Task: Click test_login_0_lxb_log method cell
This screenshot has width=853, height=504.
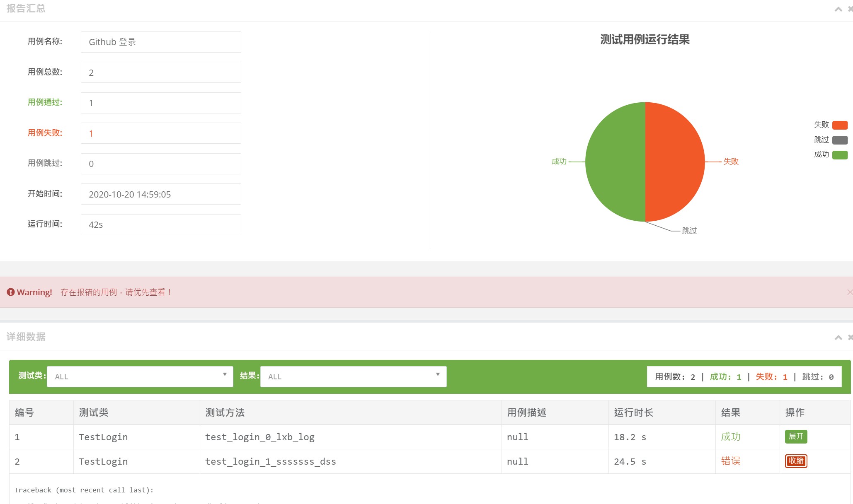Action: [351, 437]
